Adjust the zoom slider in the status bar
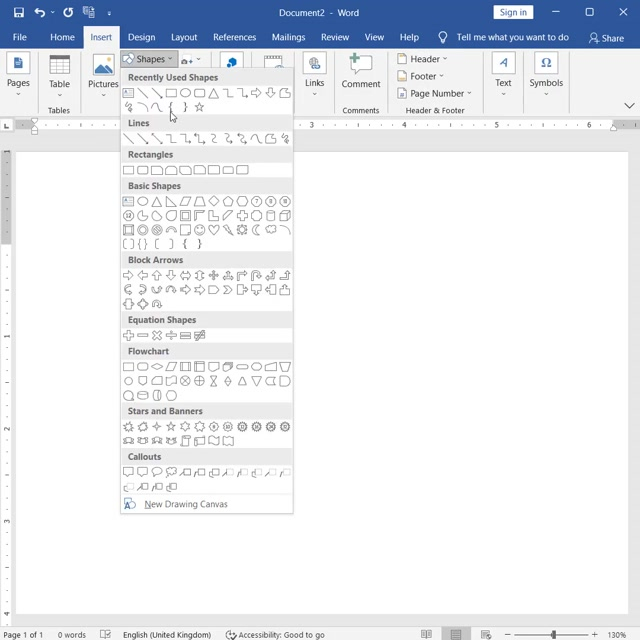 [x=553, y=634]
